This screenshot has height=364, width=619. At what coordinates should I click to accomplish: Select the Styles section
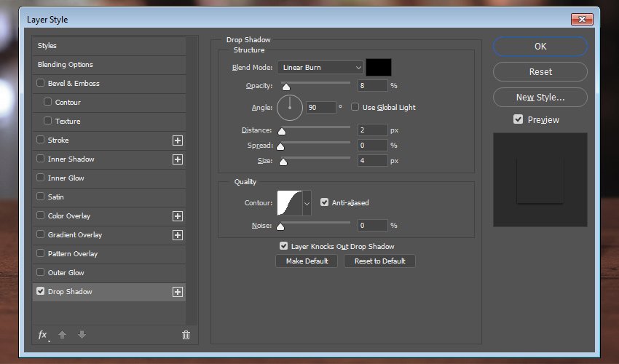(x=109, y=46)
